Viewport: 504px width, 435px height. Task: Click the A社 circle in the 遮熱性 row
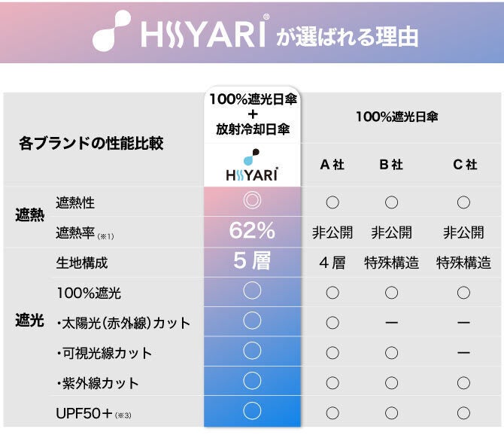tap(332, 202)
